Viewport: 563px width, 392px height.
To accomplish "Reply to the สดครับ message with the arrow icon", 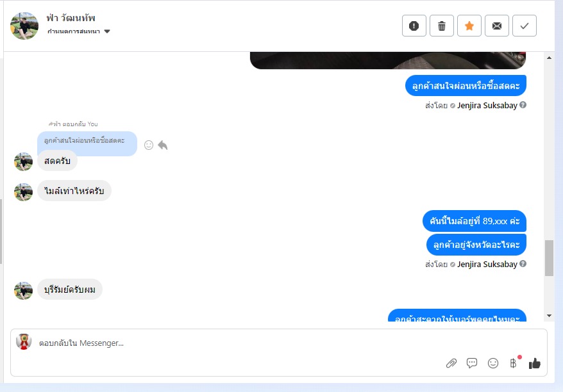I will click(x=163, y=145).
